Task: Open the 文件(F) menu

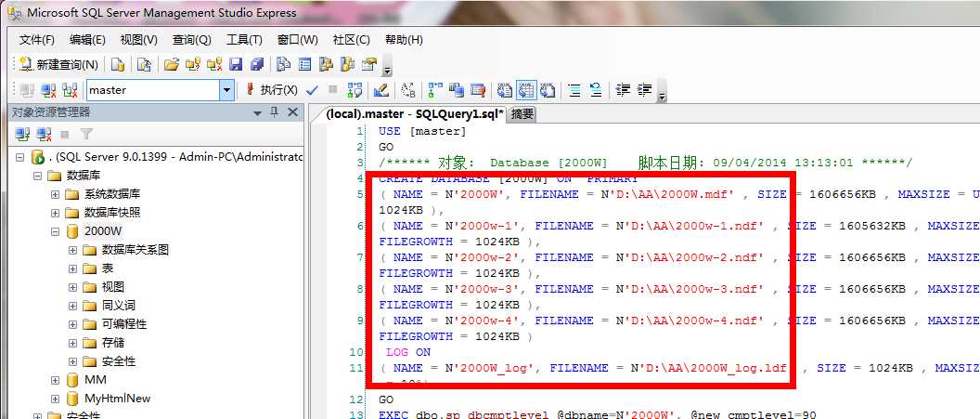Action: point(37,40)
